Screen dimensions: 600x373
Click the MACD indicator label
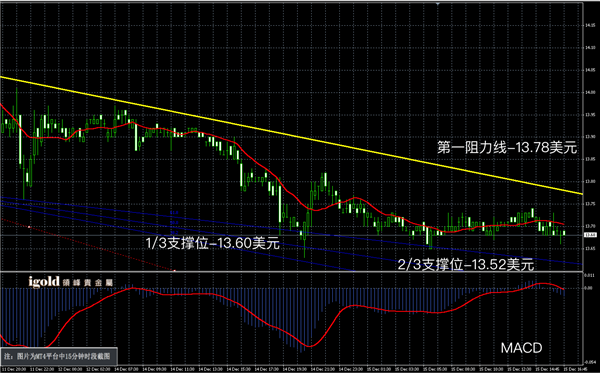point(522,348)
